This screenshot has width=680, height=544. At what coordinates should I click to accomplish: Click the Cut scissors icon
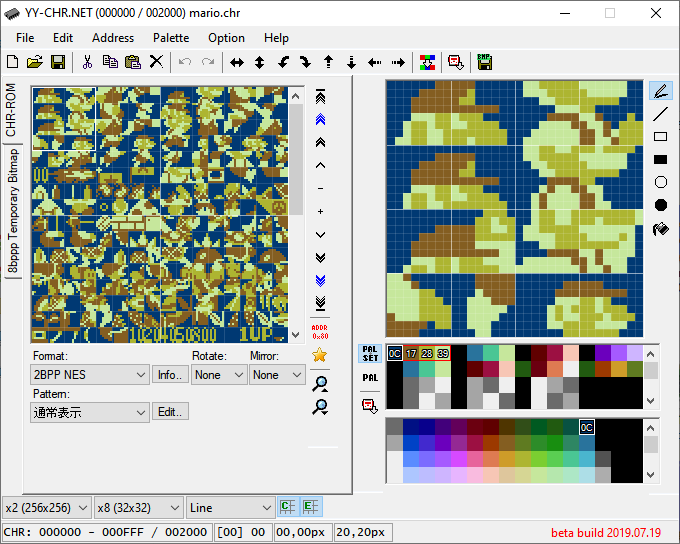point(87,62)
